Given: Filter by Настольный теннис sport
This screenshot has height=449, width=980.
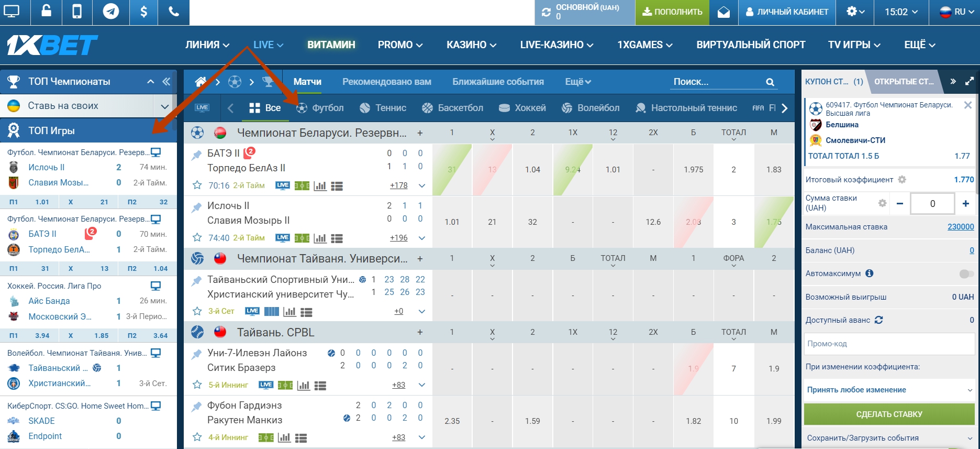Looking at the screenshot, I should [x=686, y=108].
